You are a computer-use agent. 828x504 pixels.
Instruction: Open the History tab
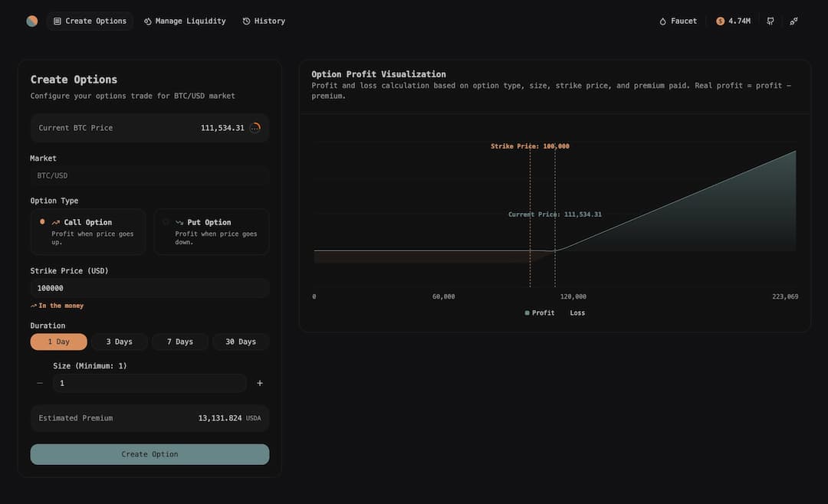pyautogui.click(x=264, y=21)
